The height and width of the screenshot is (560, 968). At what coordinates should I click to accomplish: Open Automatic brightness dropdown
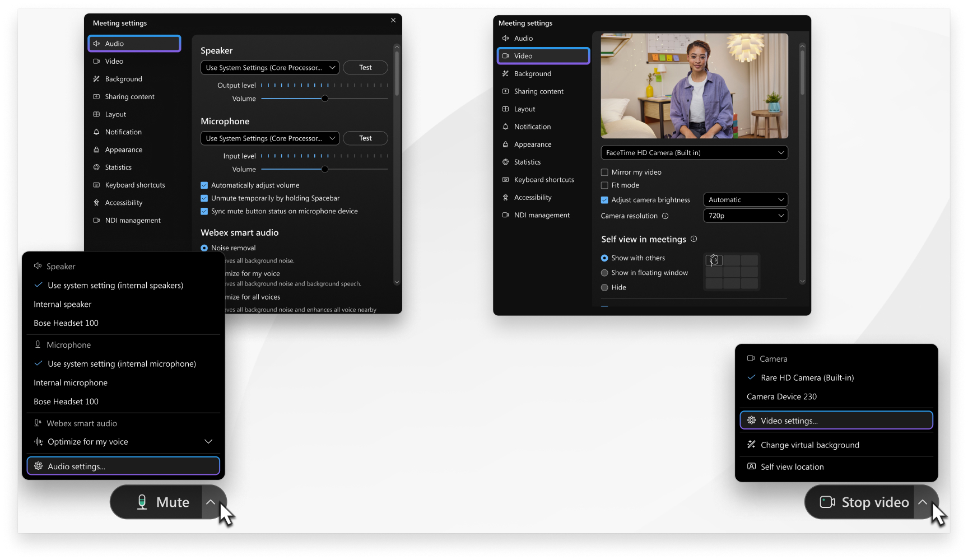[746, 200]
